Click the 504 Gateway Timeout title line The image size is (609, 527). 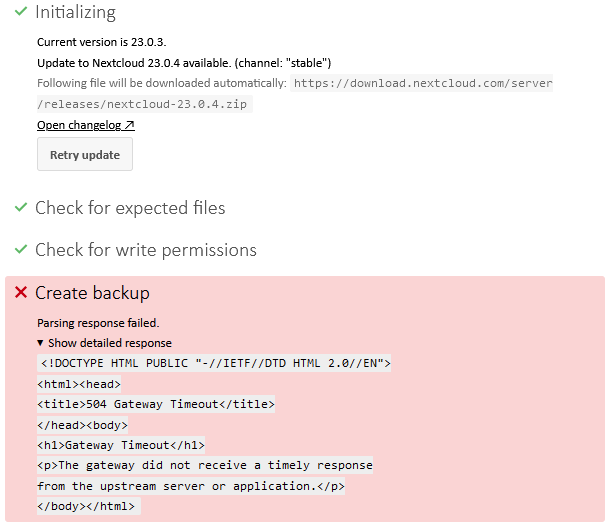(x=156, y=404)
